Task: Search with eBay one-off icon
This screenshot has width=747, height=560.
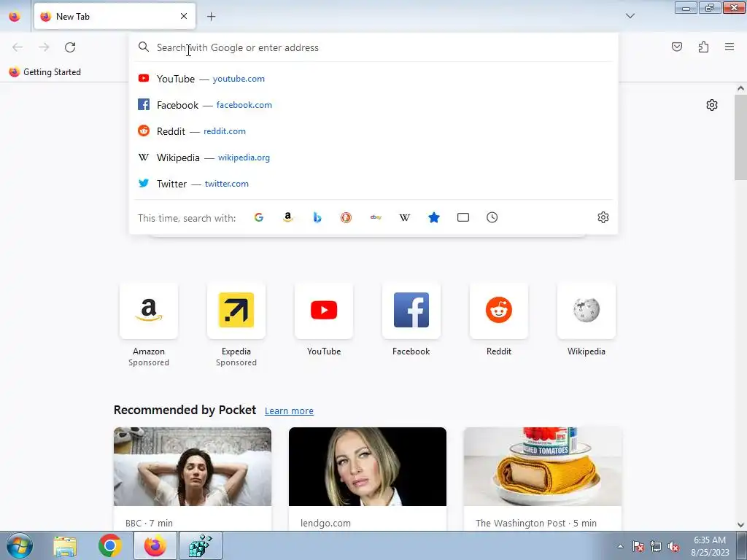Action: (376, 217)
